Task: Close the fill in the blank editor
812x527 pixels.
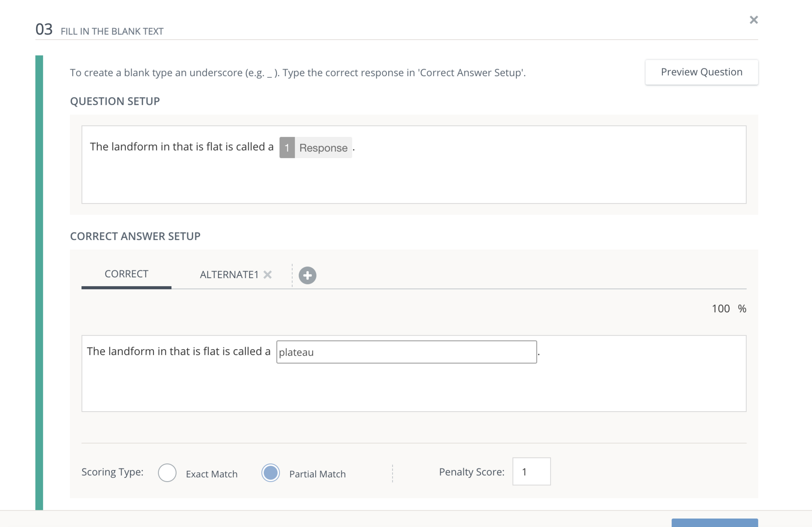Action: click(753, 20)
